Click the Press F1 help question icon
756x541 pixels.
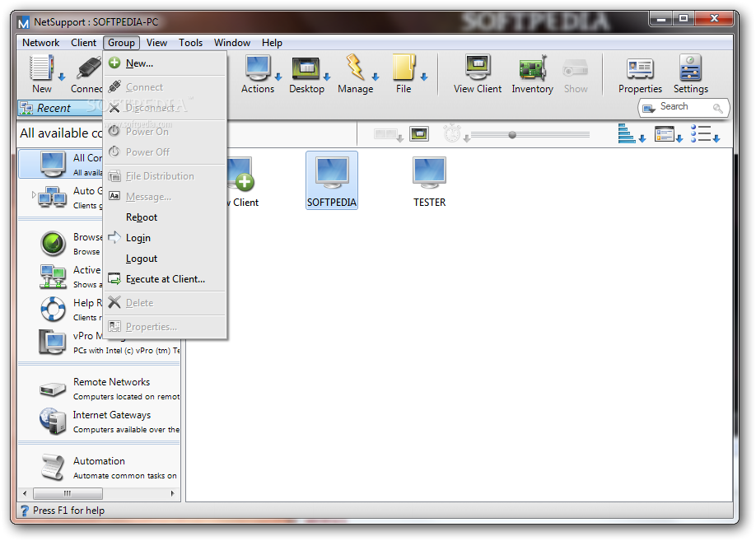click(x=25, y=511)
